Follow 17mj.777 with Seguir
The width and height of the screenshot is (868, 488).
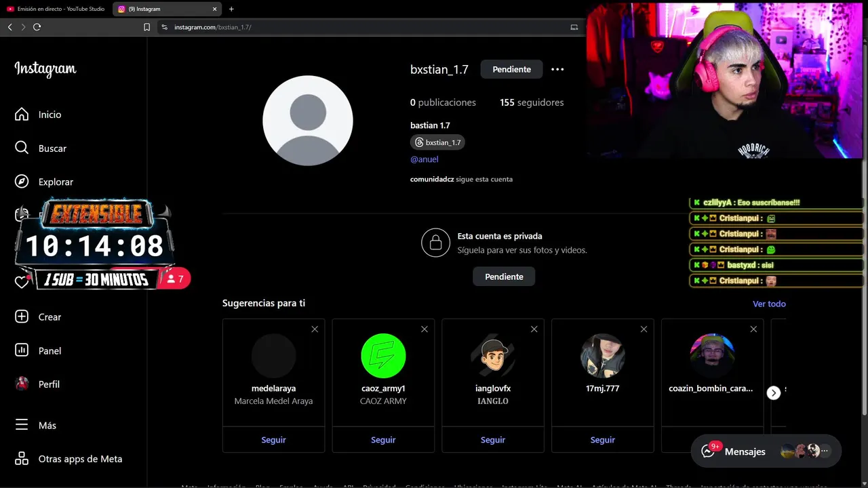coord(602,440)
